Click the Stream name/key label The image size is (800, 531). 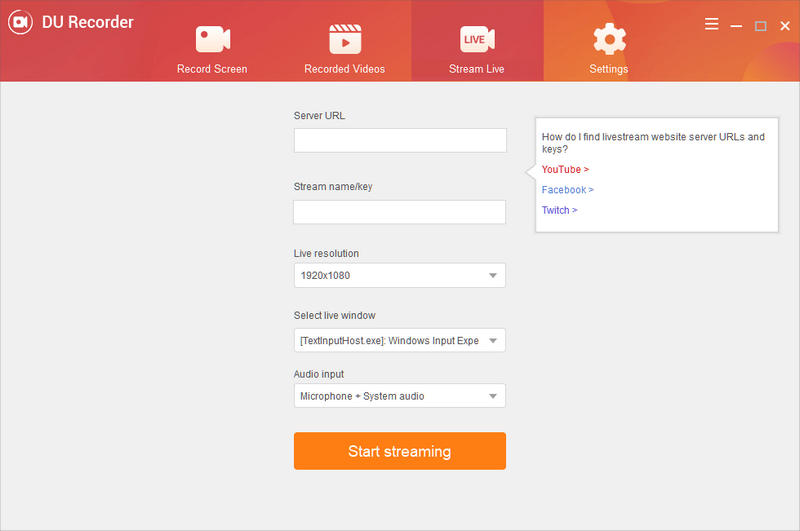coord(333,187)
